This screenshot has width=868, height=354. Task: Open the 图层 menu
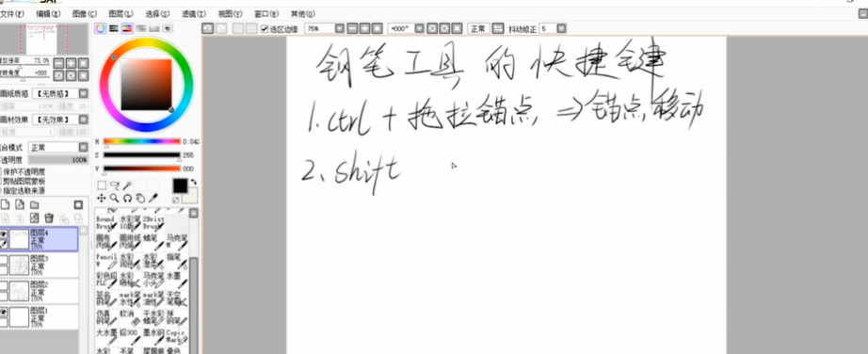(x=121, y=14)
